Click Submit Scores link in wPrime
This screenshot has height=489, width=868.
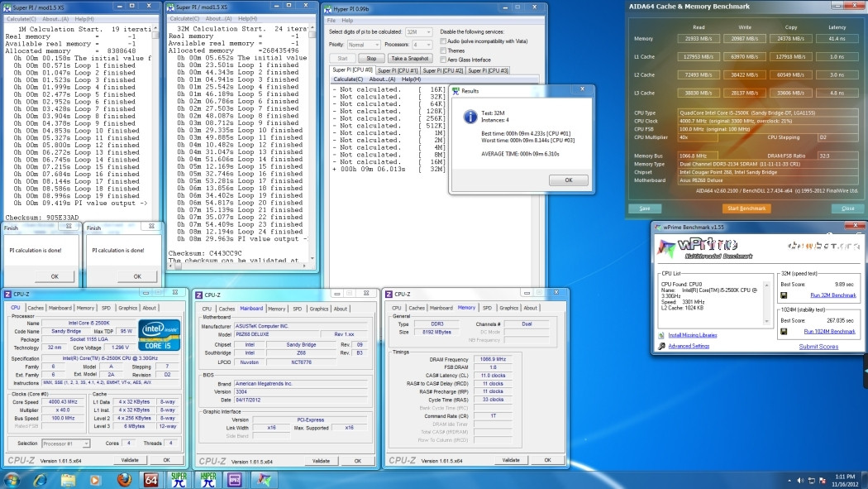tap(818, 347)
